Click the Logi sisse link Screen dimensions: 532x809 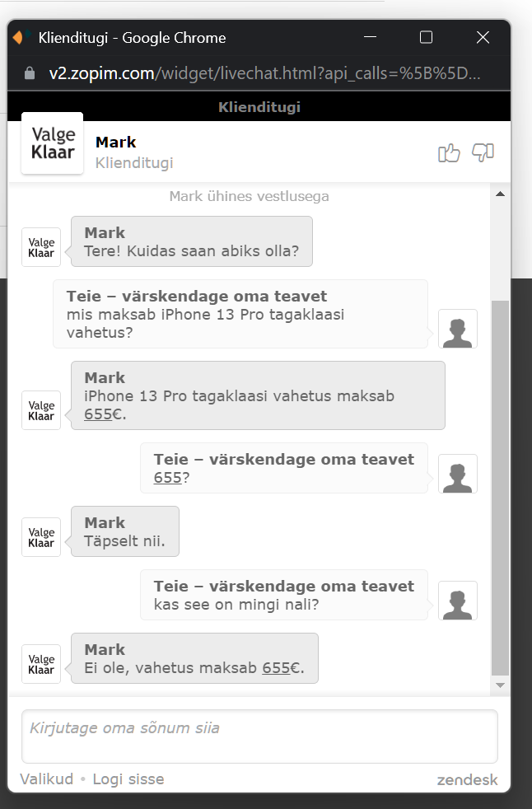(128, 779)
